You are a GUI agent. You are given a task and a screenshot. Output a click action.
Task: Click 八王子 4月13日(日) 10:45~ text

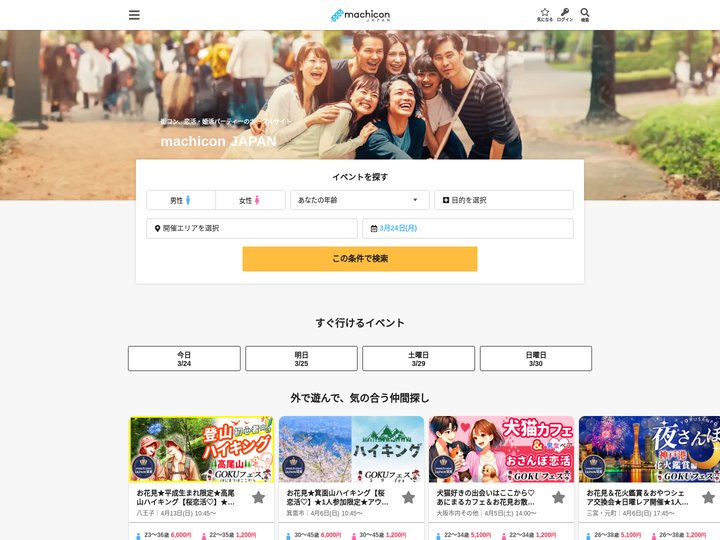(176, 513)
